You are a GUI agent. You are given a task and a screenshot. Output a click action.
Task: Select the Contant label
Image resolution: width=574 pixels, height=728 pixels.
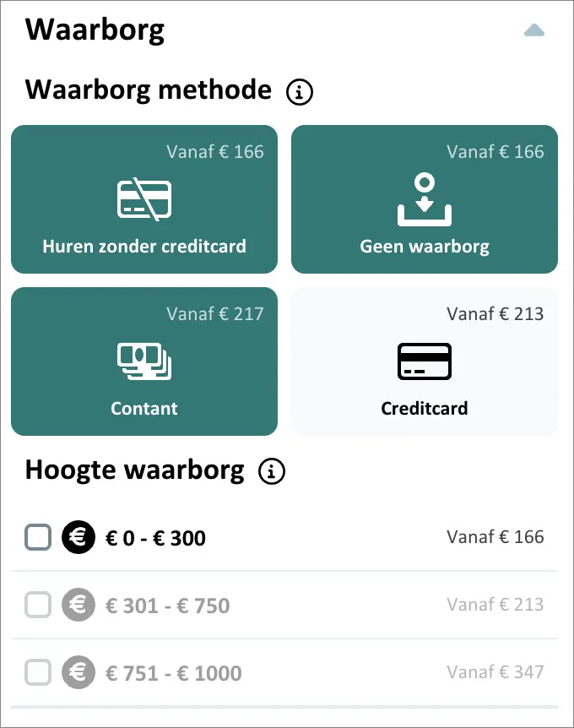click(x=144, y=409)
